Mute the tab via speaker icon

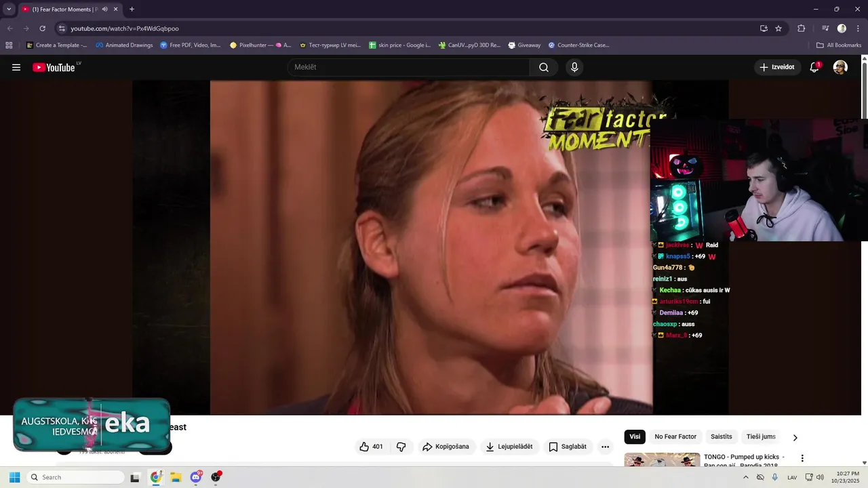(x=105, y=9)
